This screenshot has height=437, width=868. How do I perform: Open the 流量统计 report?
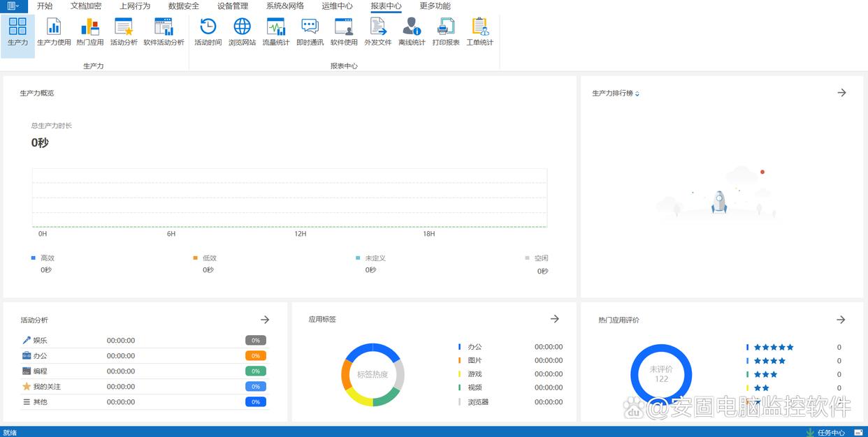pyautogui.click(x=276, y=32)
